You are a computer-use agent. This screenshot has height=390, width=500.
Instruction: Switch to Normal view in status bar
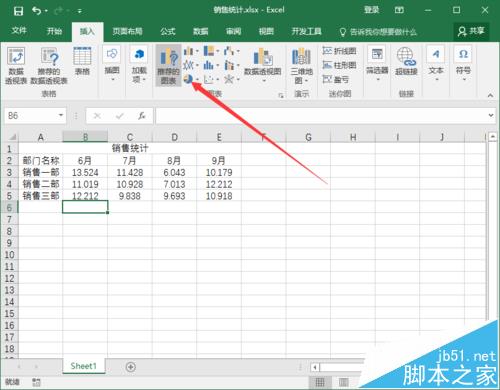coord(320,382)
